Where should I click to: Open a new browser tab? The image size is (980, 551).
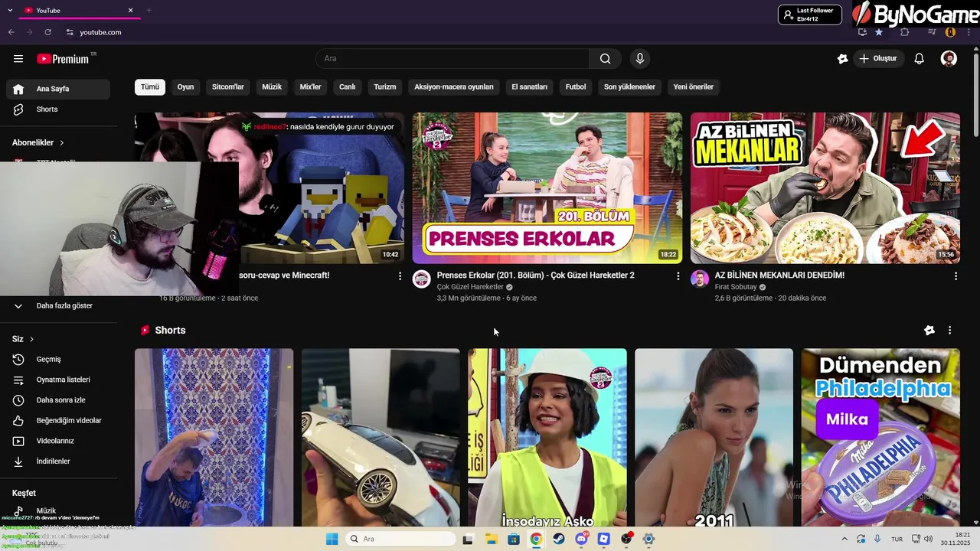(149, 10)
